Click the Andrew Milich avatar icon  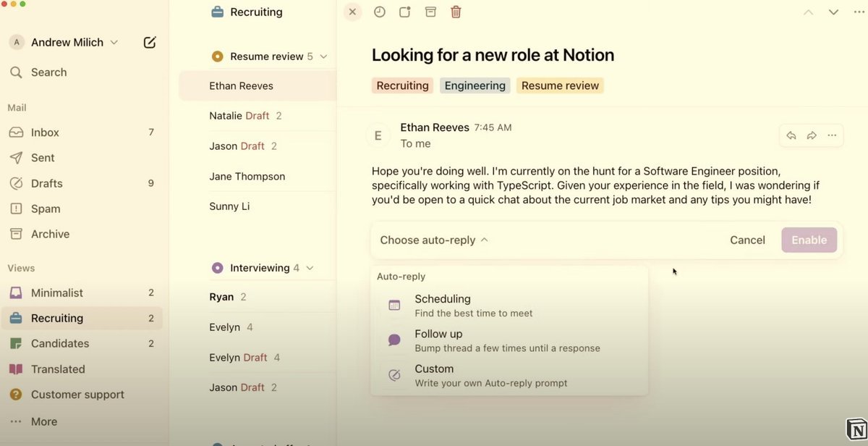point(16,42)
